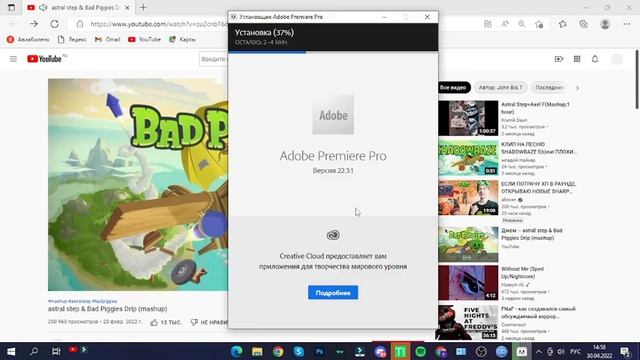This screenshot has height=360, width=640.
Task: Open the Авиабилеты bookmark
Action: [28, 39]
